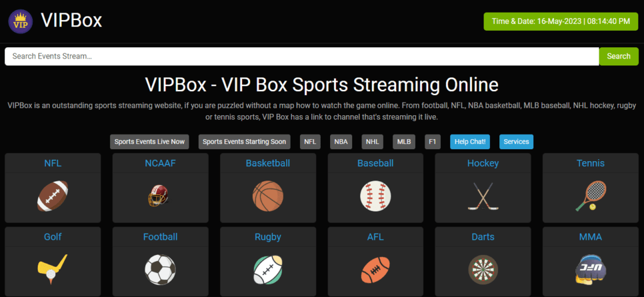Click the tennis racket icon

click(591, 196)
